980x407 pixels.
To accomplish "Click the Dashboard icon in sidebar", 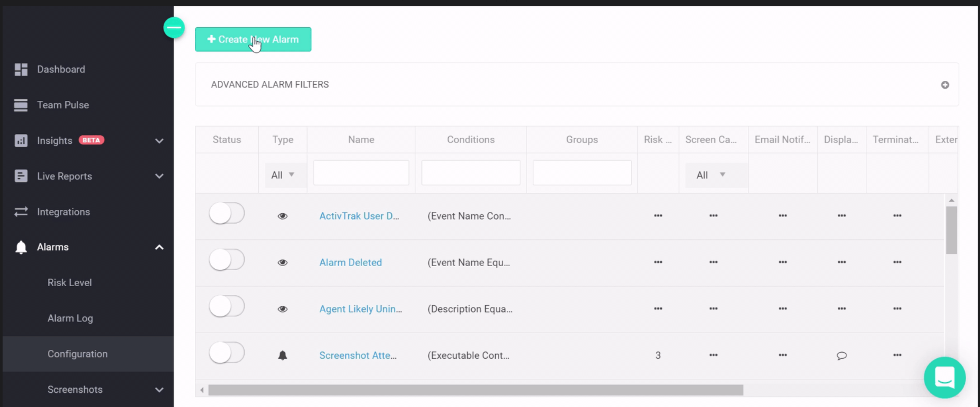I will [x=21, y=69].
